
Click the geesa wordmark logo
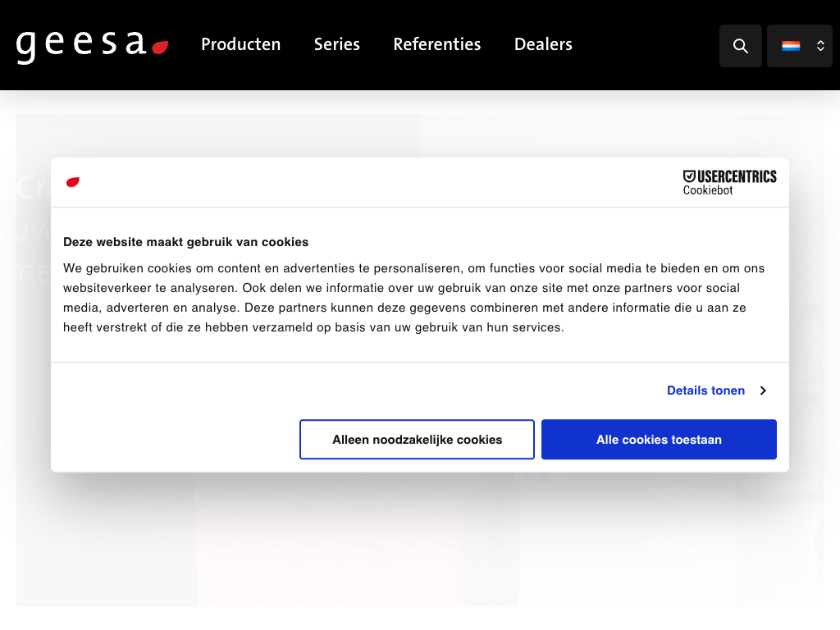pyautogui.click(x=80, y=45)
